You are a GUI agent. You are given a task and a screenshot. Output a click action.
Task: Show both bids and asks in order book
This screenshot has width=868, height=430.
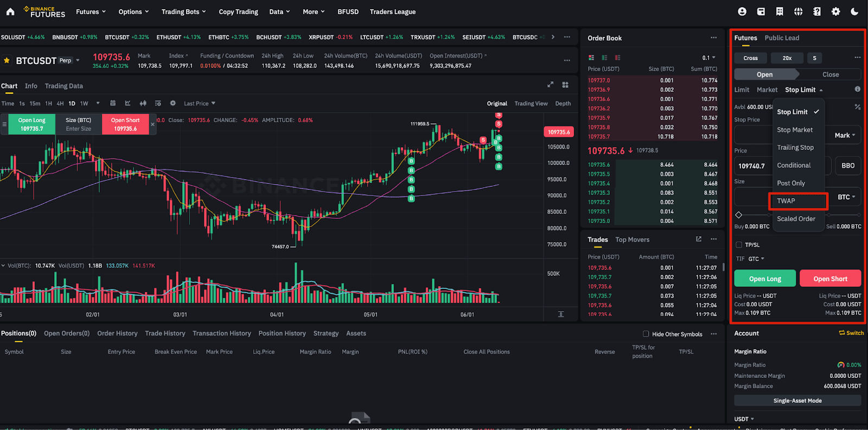tap(591, 58)
